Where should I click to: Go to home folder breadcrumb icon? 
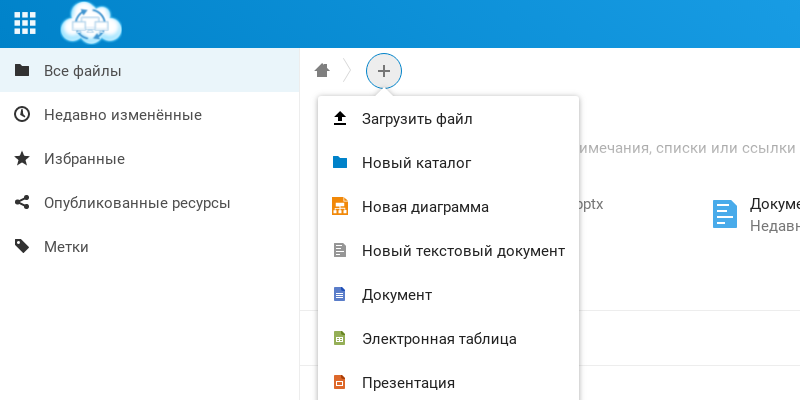322,70
